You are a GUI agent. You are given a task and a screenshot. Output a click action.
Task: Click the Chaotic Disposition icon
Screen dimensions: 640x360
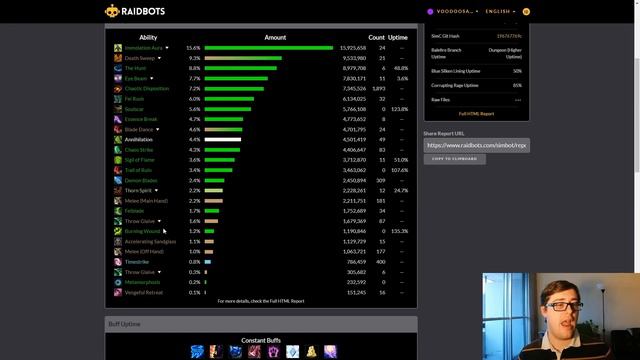(x=118, y=89)
